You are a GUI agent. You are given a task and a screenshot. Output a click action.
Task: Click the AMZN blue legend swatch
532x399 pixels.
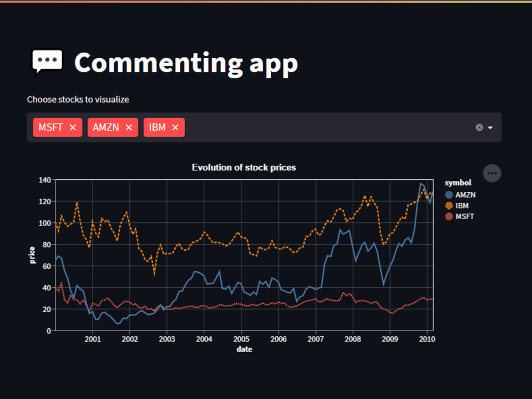(449, 195)
